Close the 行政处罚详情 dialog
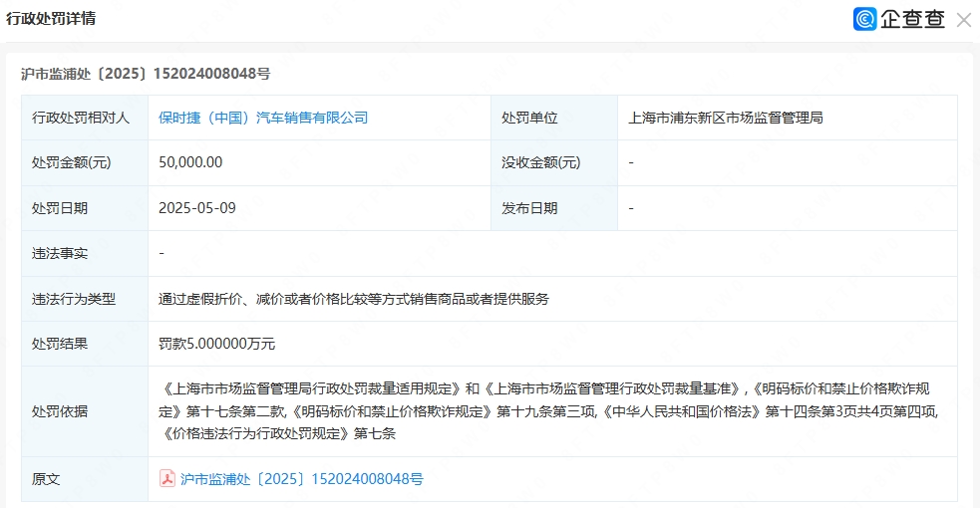 click(x=964, y=20)
